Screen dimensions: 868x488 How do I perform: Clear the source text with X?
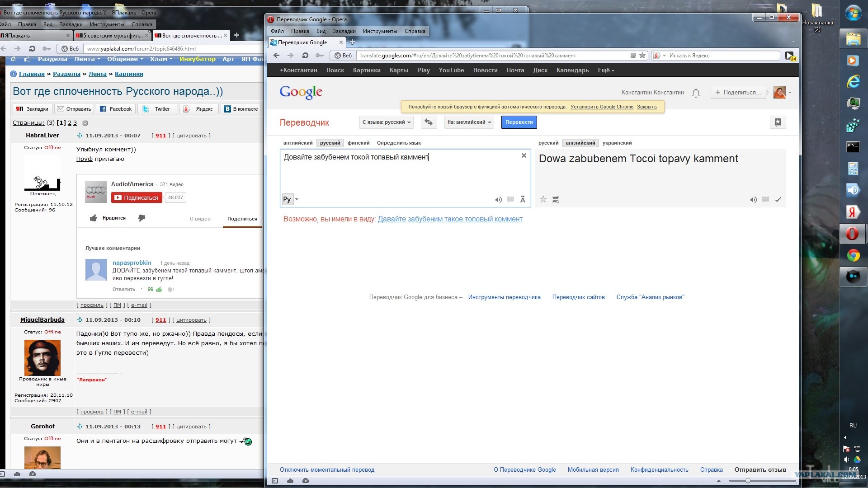coord(524,155)
